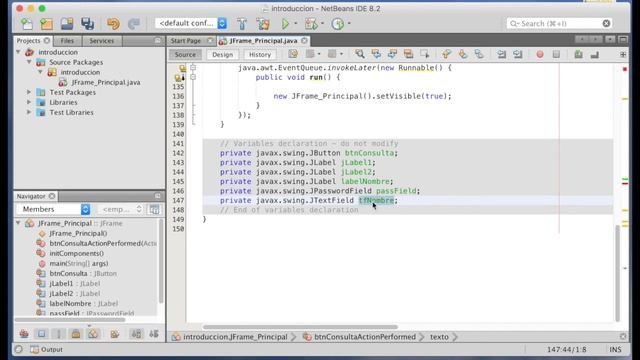The width and height of the screenshot is (640, 360).
Task: Open the Run Project dropdown arrow
Action: click(x=296, y=24)
